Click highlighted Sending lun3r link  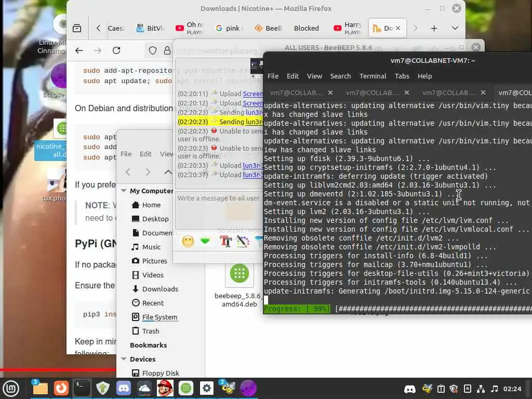(x=254, y=122)
